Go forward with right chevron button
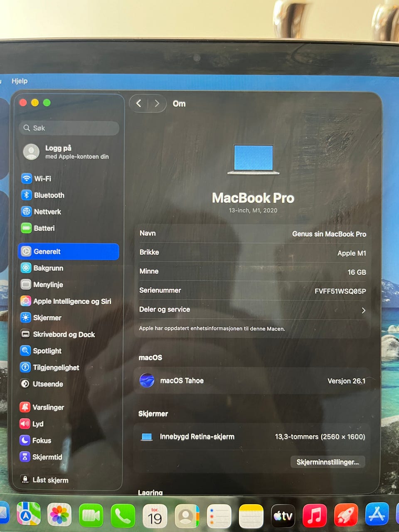 click(157, 103)
